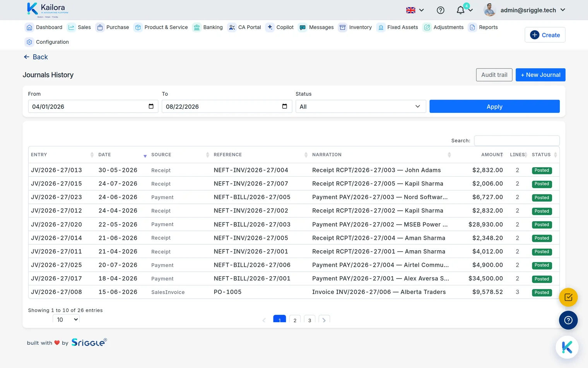Screen dimensions: 588x368
Task: Sort by Amount column
Action: [480, 155]
